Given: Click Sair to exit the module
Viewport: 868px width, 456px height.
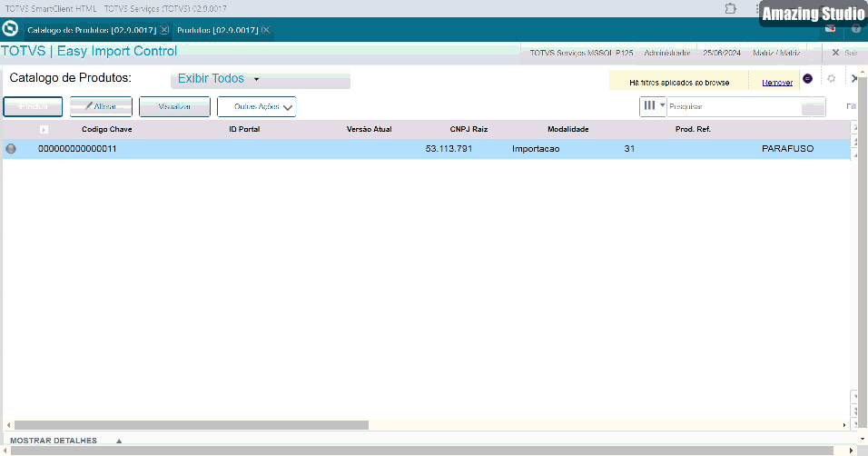Looking at the screenshot, I should click(x=844, y=53).
